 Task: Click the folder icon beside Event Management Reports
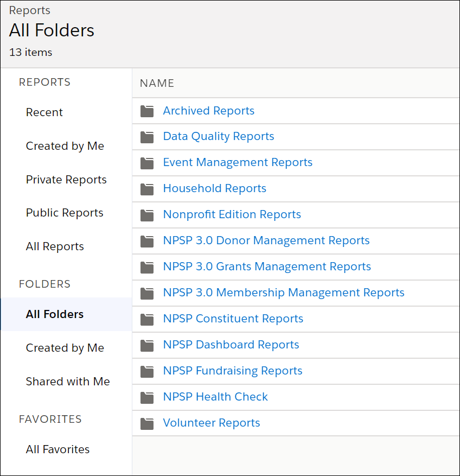tap(146, 163)
